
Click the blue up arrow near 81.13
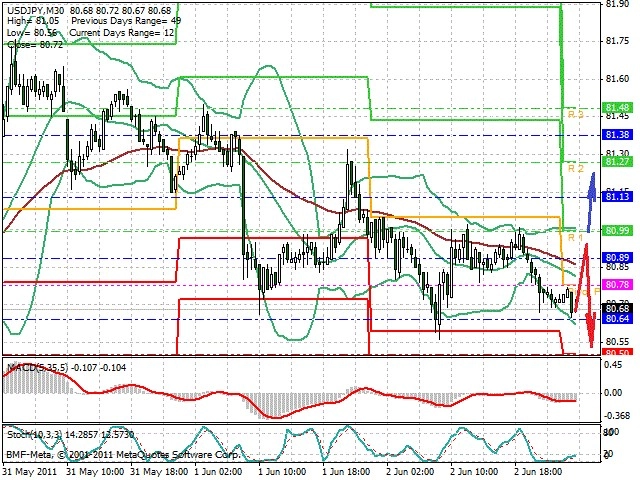coord(591,202)
